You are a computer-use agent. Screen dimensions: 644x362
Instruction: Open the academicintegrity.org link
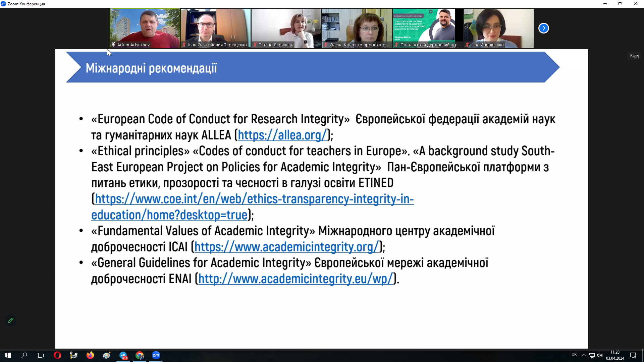pyautogui.click(x=286, y=247)
